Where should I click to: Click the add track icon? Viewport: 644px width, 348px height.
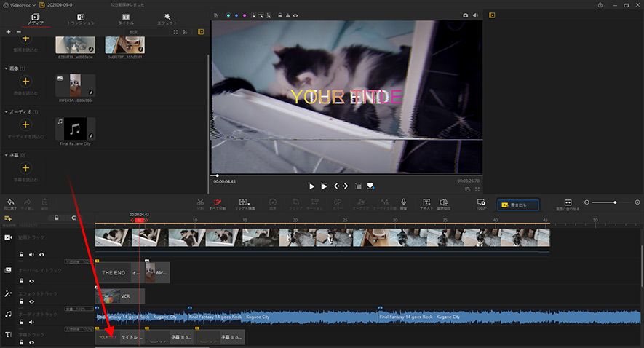(x=7, y=218)
